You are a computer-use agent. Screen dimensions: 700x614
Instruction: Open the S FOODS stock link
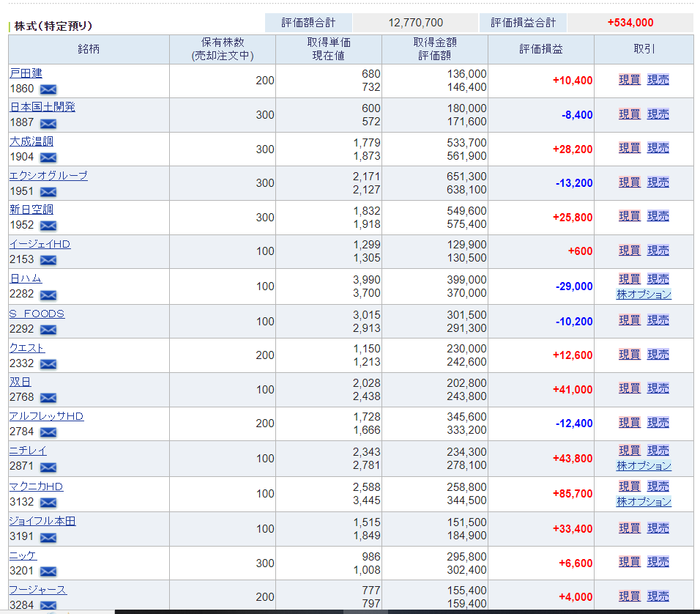(37, 314)
